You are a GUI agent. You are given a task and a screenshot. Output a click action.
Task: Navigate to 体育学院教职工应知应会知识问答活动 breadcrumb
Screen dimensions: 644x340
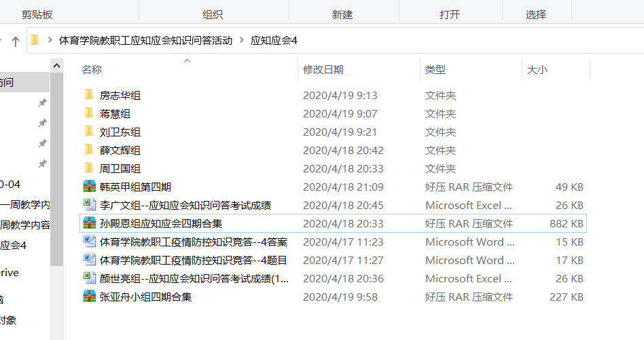pyautogui.click(x=145, y=41)
